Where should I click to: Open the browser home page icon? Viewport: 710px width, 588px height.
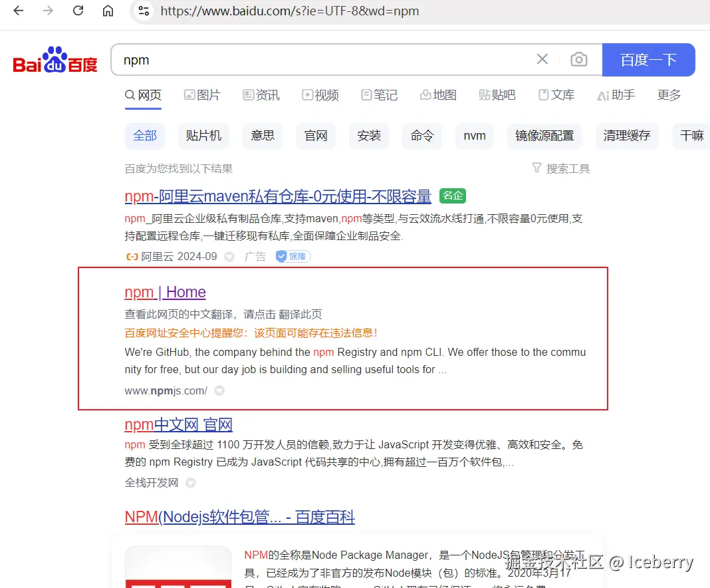[x=108, y=11]
